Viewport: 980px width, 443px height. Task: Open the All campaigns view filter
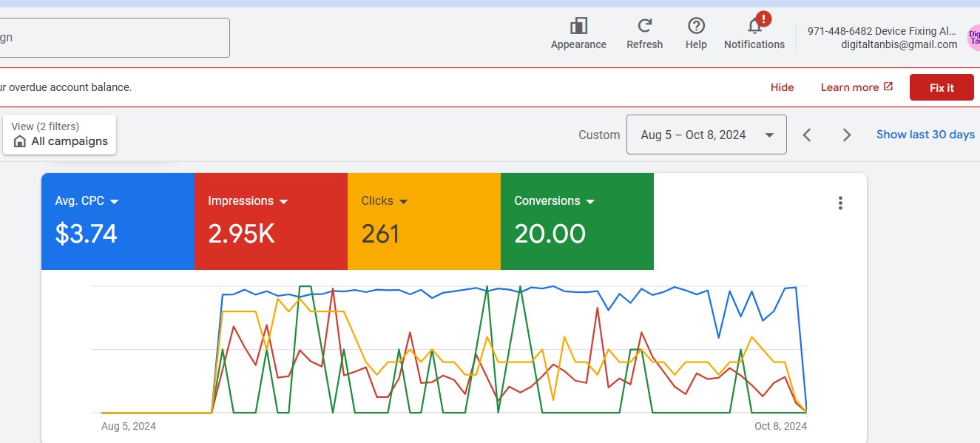pos(60,135)
